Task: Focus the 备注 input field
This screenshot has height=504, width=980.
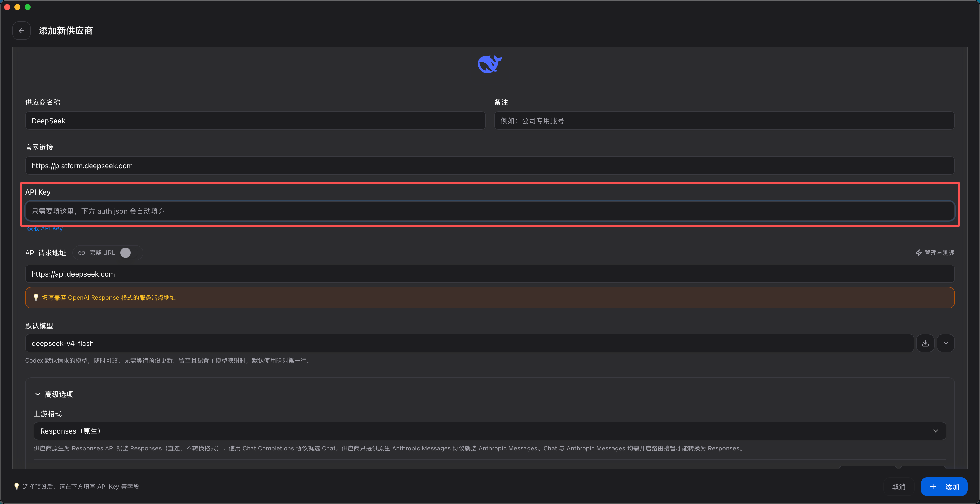Action: pos(724,121)
